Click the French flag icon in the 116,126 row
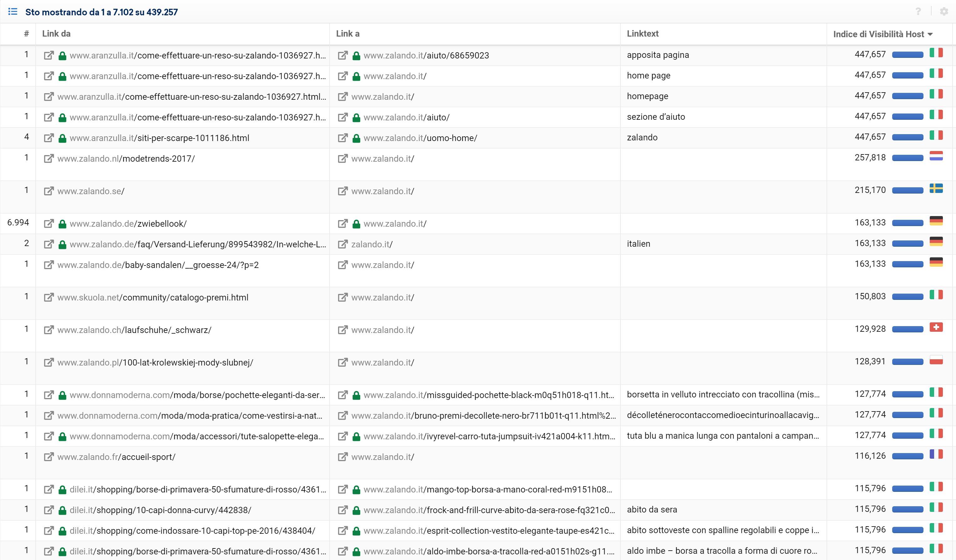 point(936,454)
